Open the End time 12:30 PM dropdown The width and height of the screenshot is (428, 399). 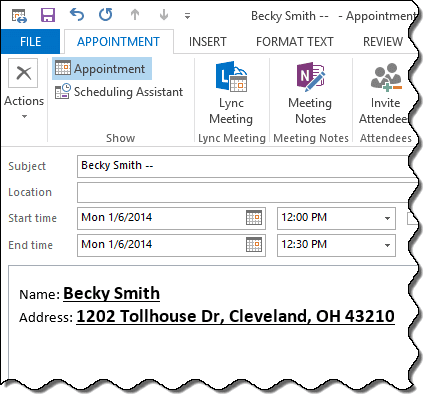[x=387, y=246]
